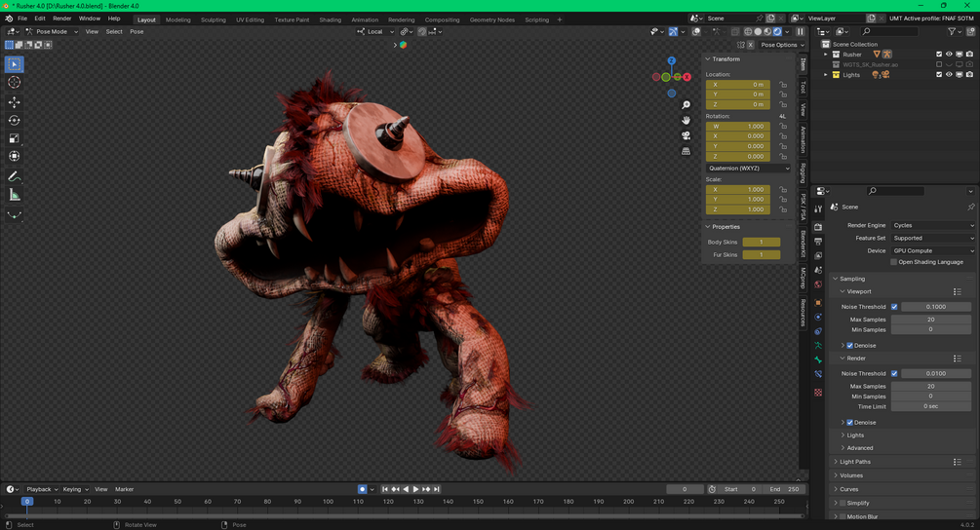Open the Quaternion (WXYZ) rotation mode dropdown
Image resolution: width=980 pixels, height=530 pixels.
tap(748, 168)
